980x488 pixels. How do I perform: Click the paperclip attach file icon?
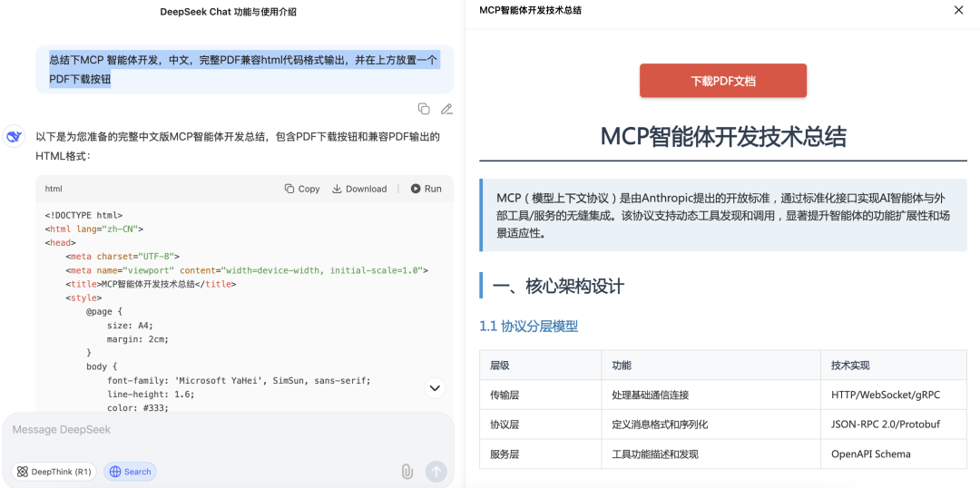tap(407, 472)
